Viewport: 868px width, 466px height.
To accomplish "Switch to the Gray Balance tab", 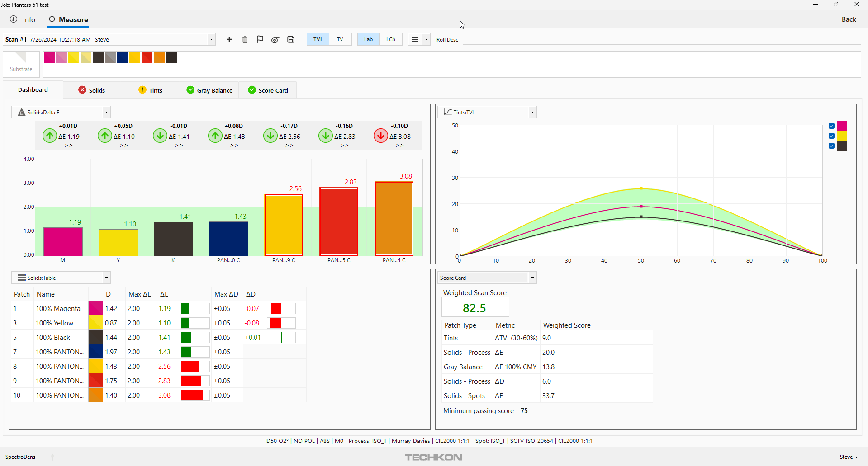I will coord(209,90).
